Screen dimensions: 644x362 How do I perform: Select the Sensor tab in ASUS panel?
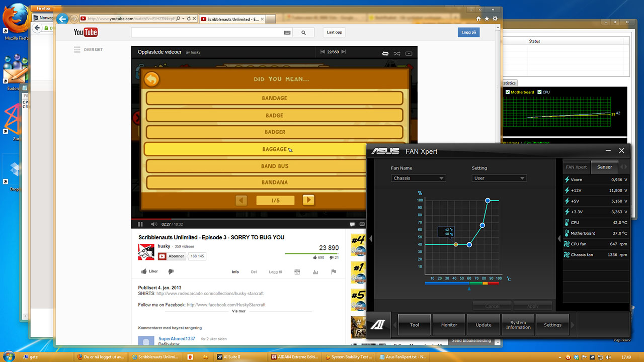click(x=604, y=167)
